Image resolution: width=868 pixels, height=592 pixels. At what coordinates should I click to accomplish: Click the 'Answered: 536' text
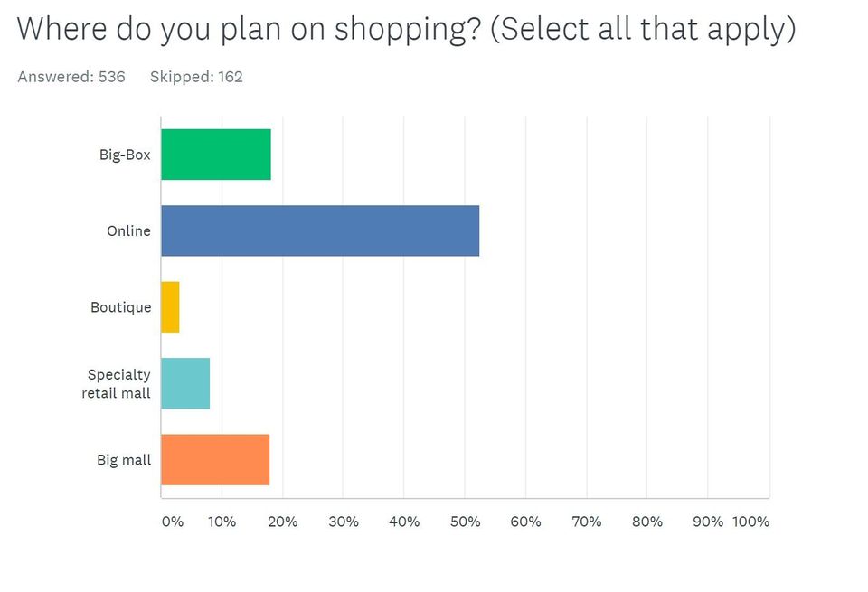coord(71,76)
